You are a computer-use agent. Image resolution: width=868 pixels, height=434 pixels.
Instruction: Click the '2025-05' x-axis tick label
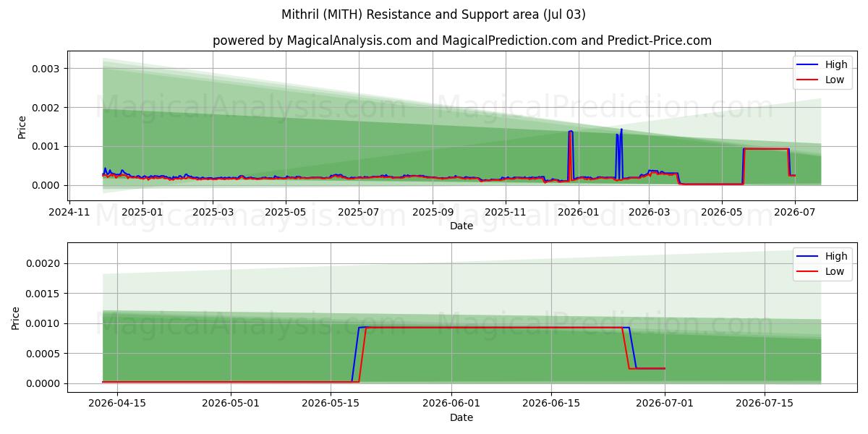tap(286, 211)
